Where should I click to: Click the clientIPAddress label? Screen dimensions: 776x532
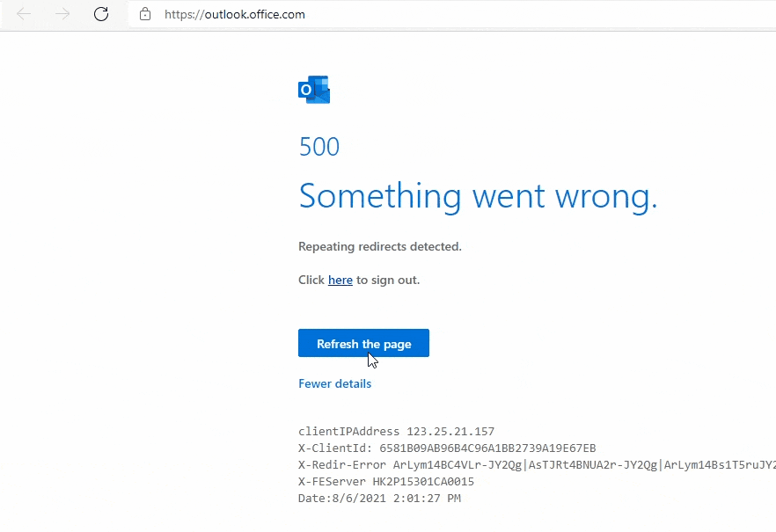[348, 431]
